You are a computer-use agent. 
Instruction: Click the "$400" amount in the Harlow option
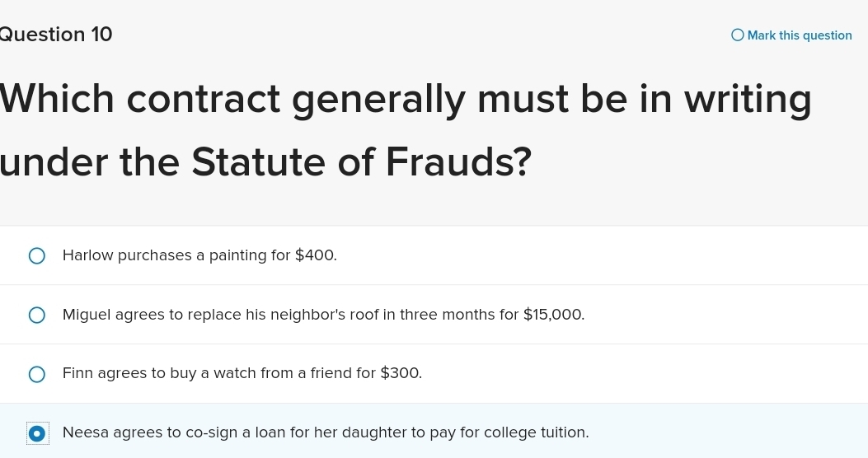[314, 255]
